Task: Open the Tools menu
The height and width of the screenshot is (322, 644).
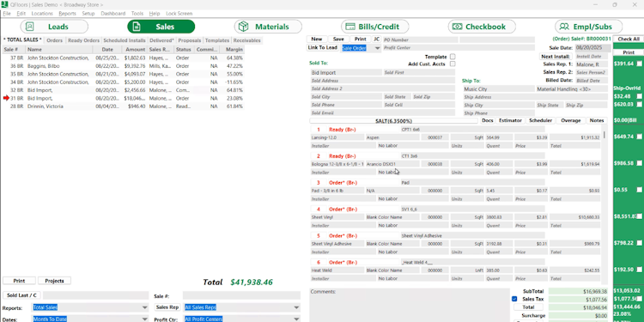Action: pos(137,14)
